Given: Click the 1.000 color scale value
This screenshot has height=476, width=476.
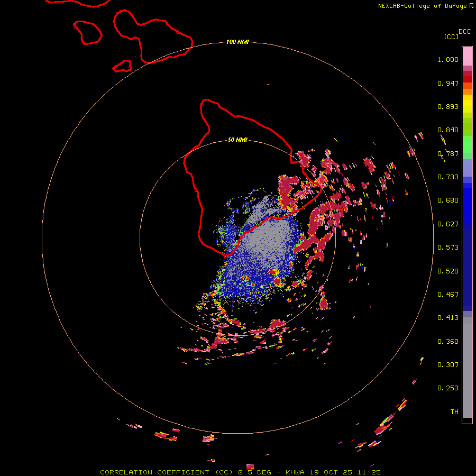Looking at the screenshot, I should pos(448,59).
